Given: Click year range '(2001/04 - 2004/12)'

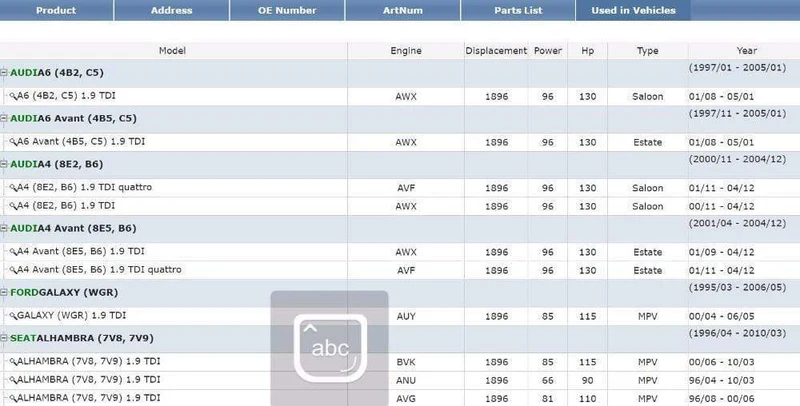Looking at the screenshot, I should (x=737, y=223).
